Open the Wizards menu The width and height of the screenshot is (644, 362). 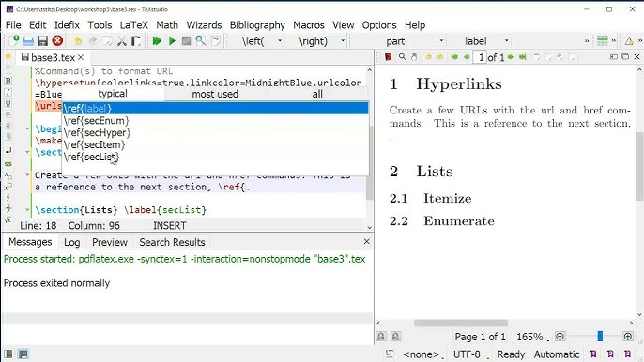click(204, 25)
